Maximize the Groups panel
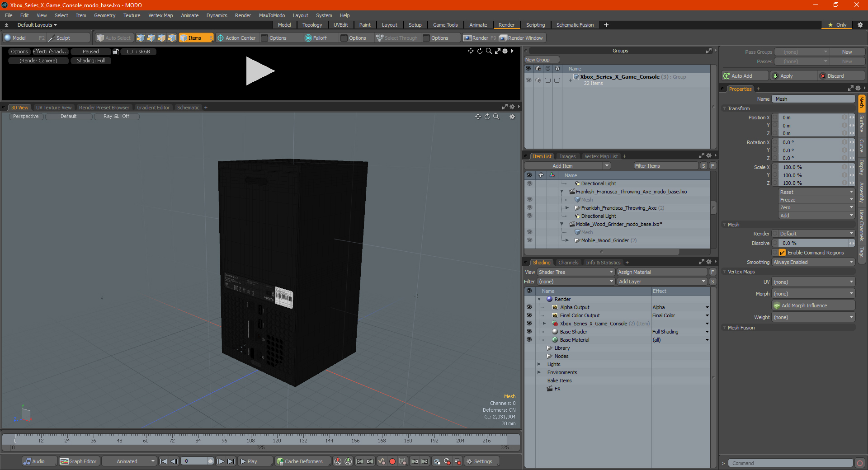 click(708, 51)
